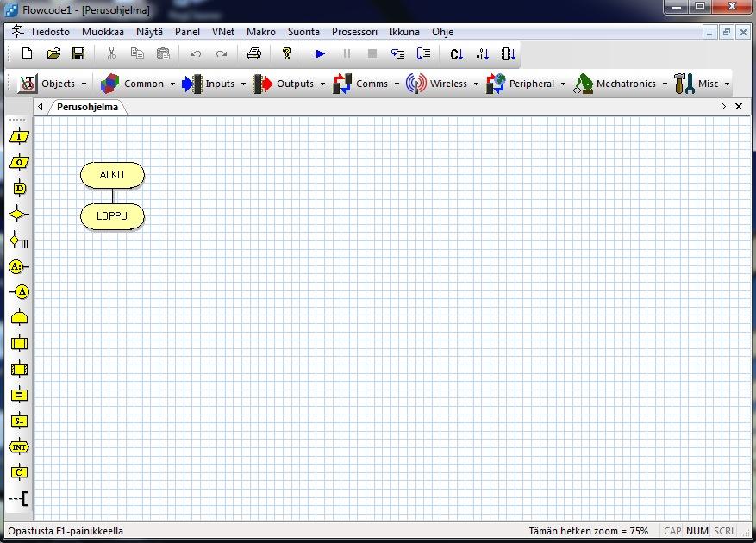This screenshot has width=756, height=543.
Task: Open help with the question mark icon
Action: (x=287, y=53)
